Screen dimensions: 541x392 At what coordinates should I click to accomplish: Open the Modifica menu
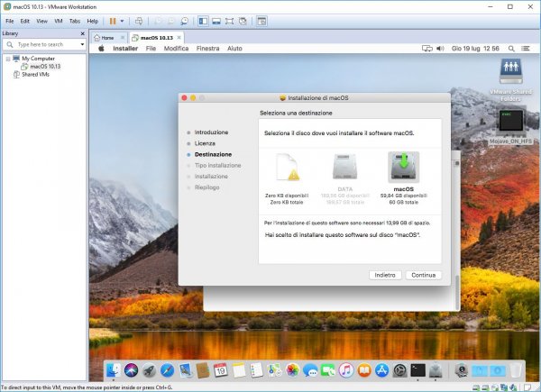tap(176, 49)
